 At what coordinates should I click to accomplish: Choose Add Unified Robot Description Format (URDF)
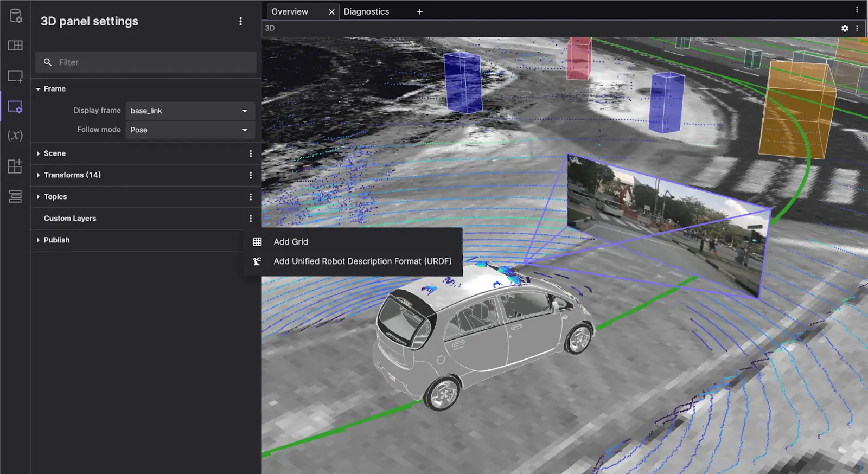click(353, 261)
